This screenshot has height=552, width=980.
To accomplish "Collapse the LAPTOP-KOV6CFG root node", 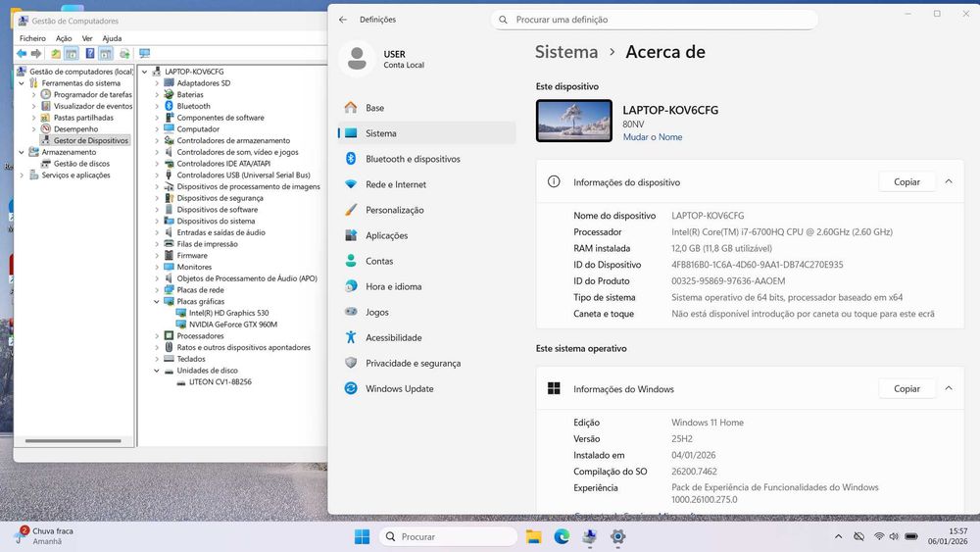I will pos(144,72).
